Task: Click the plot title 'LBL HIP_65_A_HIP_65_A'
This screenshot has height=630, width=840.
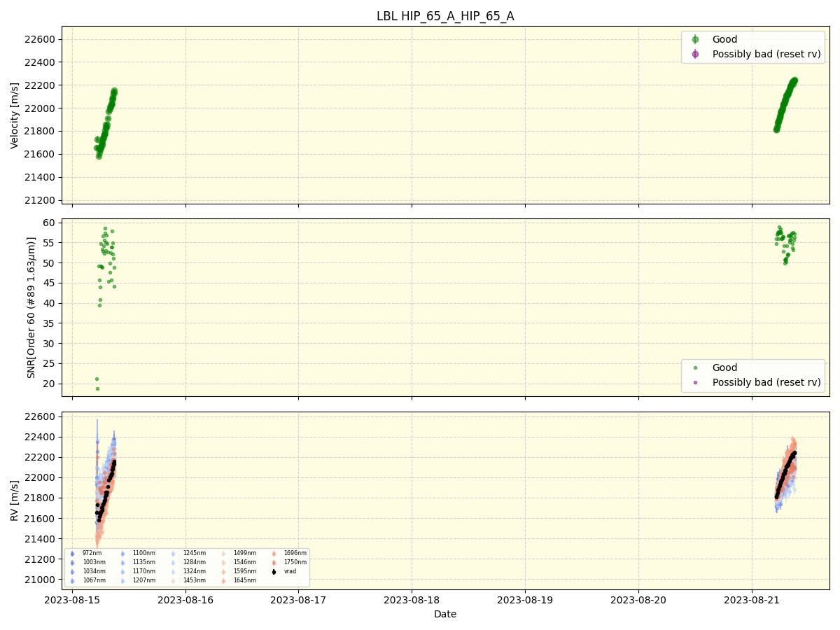Action: [x=445, y=16]
